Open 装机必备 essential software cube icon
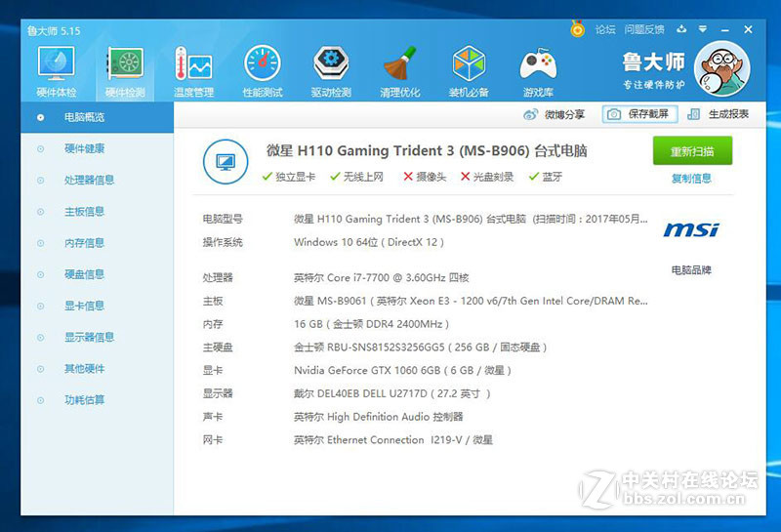Image resolution: width=781 pixels, height=532 pixels. (469, 70)
